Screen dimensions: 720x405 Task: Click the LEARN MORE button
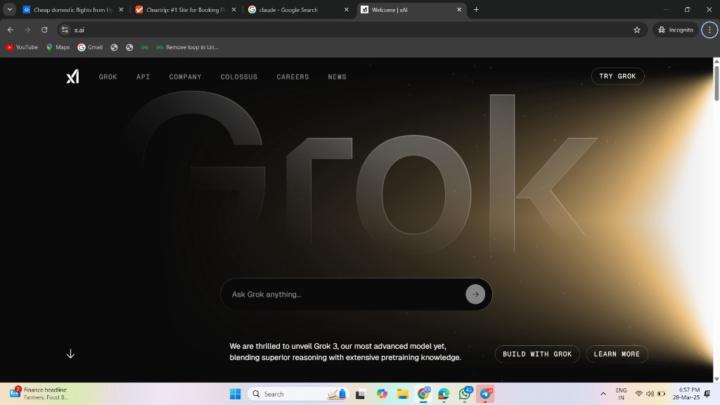617,354
